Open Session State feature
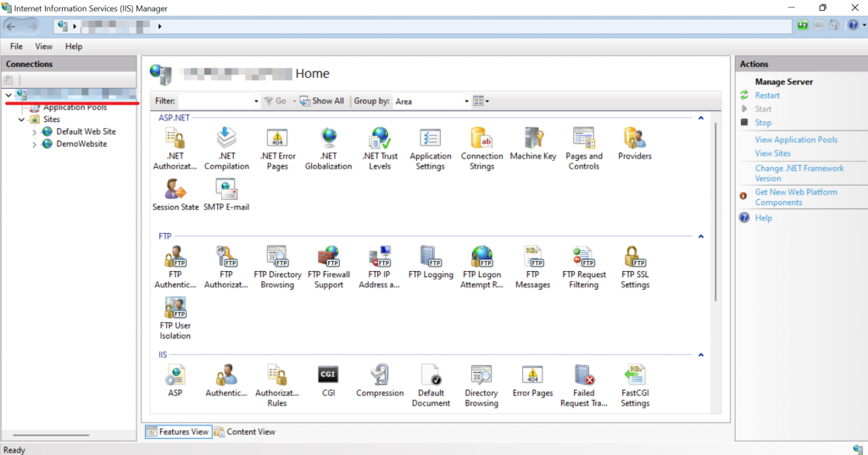 coord(175,195)
